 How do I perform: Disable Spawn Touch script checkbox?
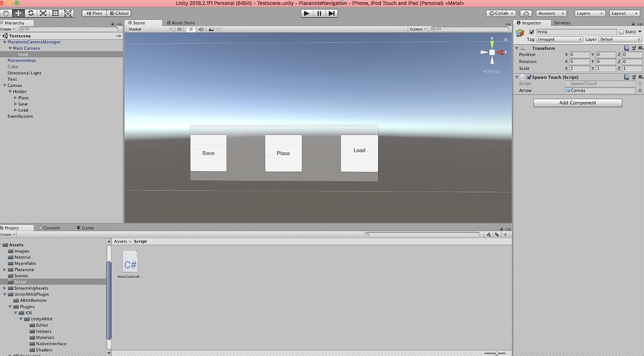(x=529, y=77)
